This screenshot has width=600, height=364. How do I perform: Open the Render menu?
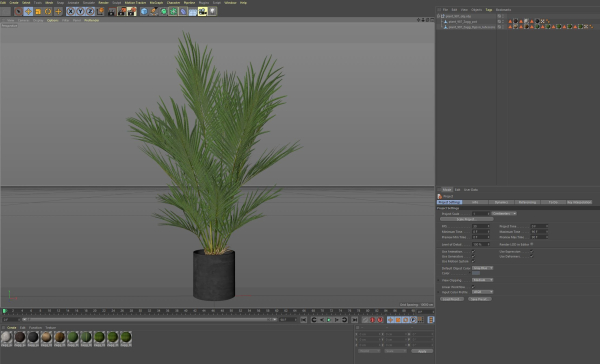coord(104,3)
